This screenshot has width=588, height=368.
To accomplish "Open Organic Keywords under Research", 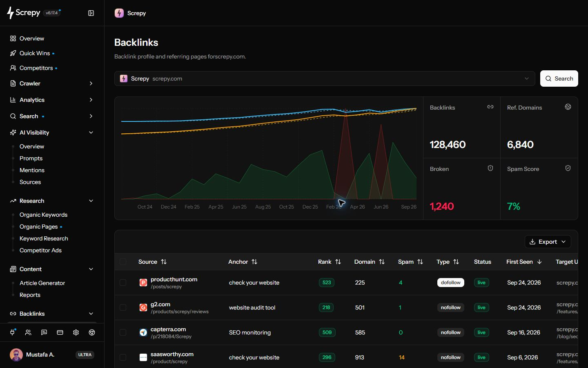I will [43, 215].
